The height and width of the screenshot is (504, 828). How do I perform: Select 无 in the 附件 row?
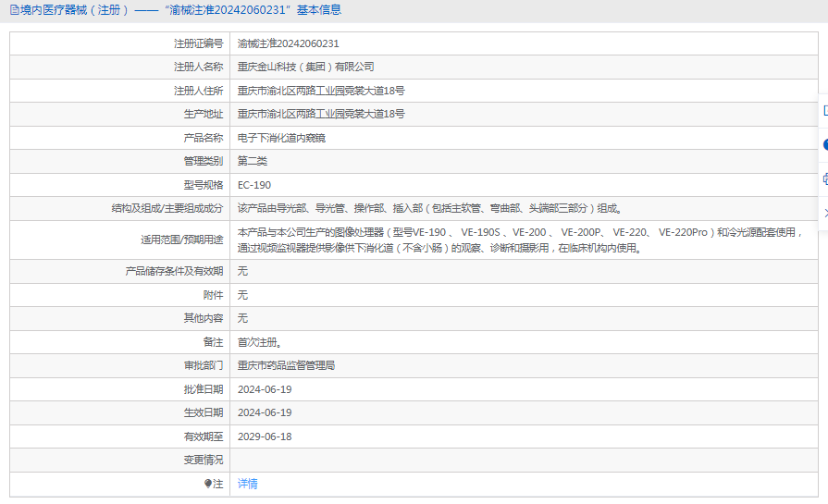[x=242, y=295]
